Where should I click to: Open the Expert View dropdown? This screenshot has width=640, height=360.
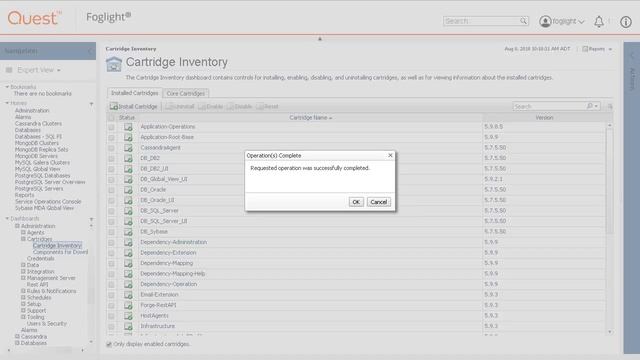(x=39, y=70)
